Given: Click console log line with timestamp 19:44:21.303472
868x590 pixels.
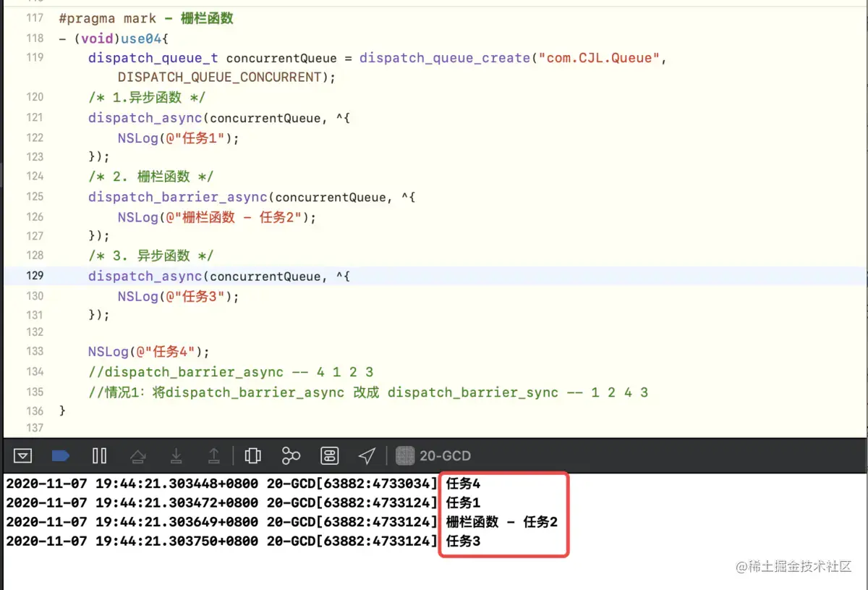Looking at the screenshot, I should pos(243,502).
